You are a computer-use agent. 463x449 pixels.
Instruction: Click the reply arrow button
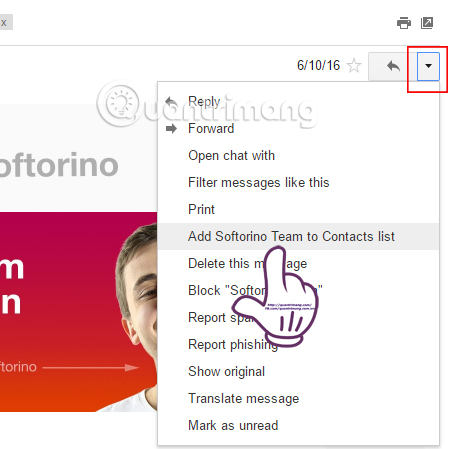393,66
